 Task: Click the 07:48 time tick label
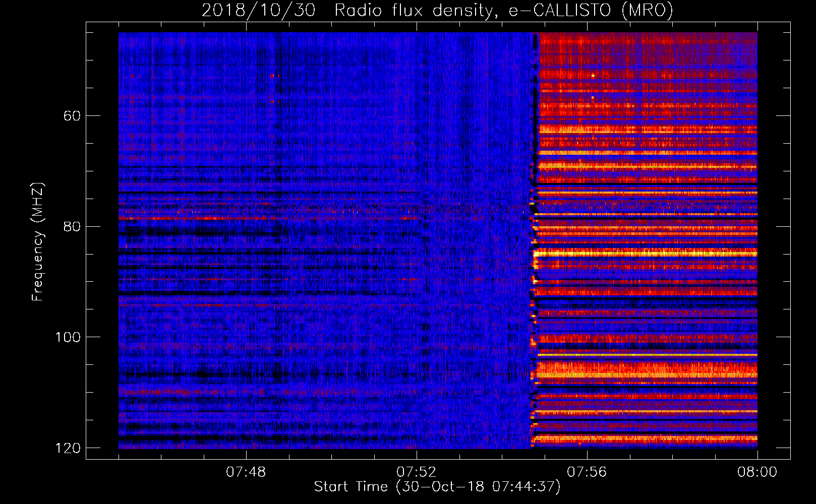point(246,472)
